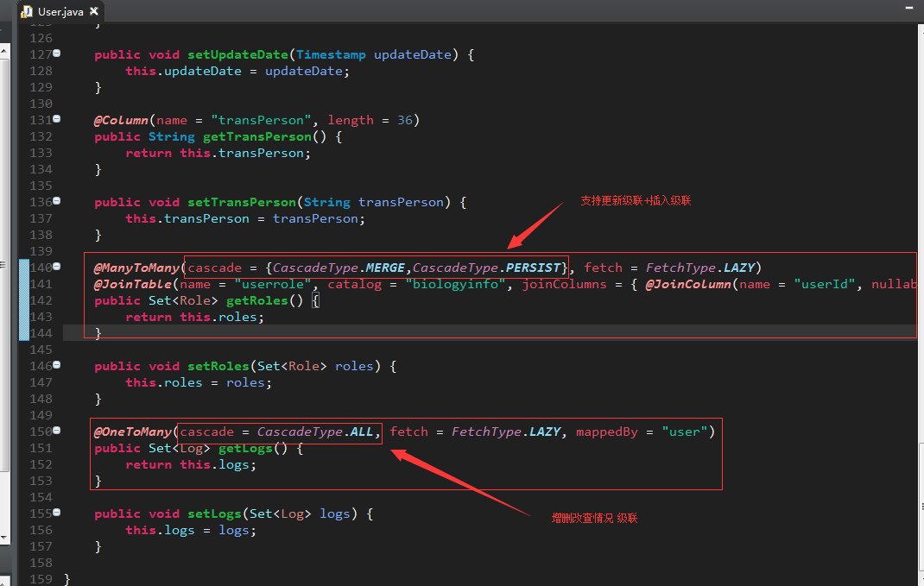Click "this.transPerson = transPerson;" on line 137

[245, 219]
